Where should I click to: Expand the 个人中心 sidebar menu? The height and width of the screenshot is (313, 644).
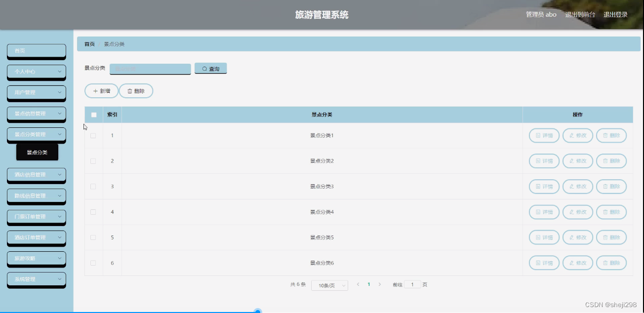36,72
